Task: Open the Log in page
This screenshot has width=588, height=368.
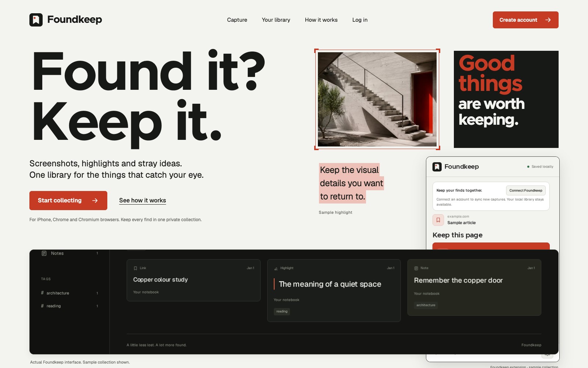Action: (x=360, y=20)
